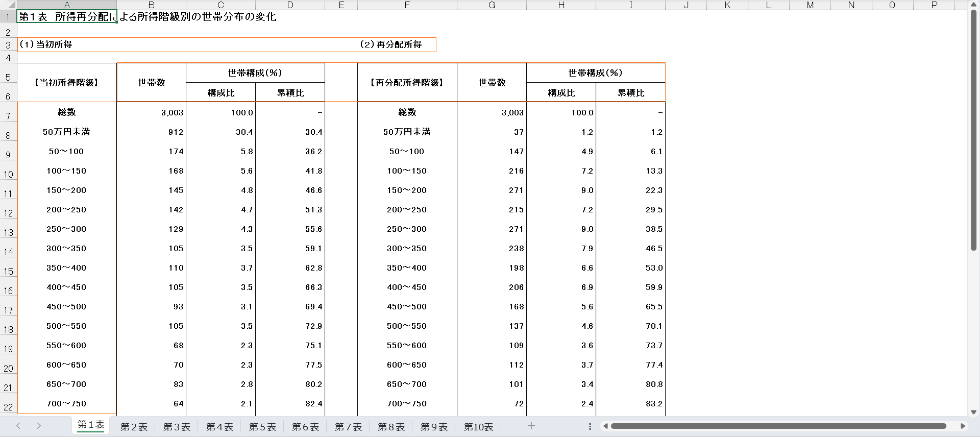The width and height of the screenshot is (980, 437).
Task: Select column C header
Action: pos(220,5)
